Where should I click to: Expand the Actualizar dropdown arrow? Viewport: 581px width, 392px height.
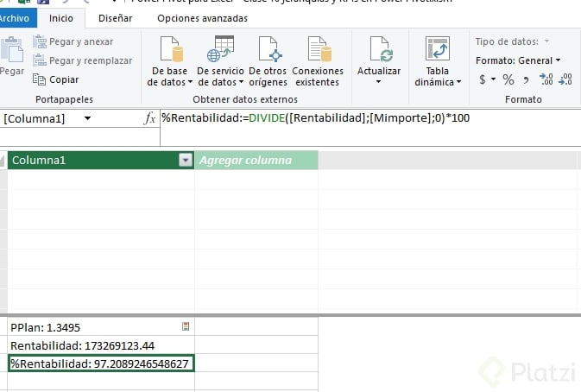click(378, 81)
